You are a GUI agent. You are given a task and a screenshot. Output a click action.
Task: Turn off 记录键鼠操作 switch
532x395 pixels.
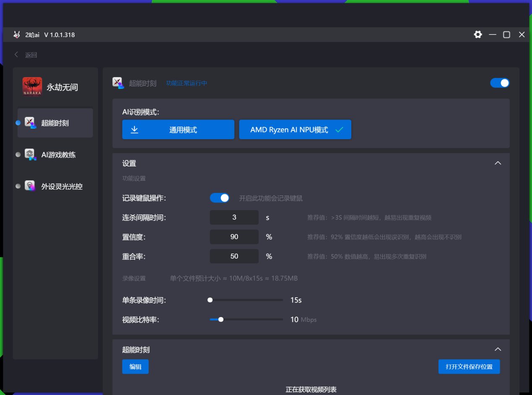click(x=220, y=197)
